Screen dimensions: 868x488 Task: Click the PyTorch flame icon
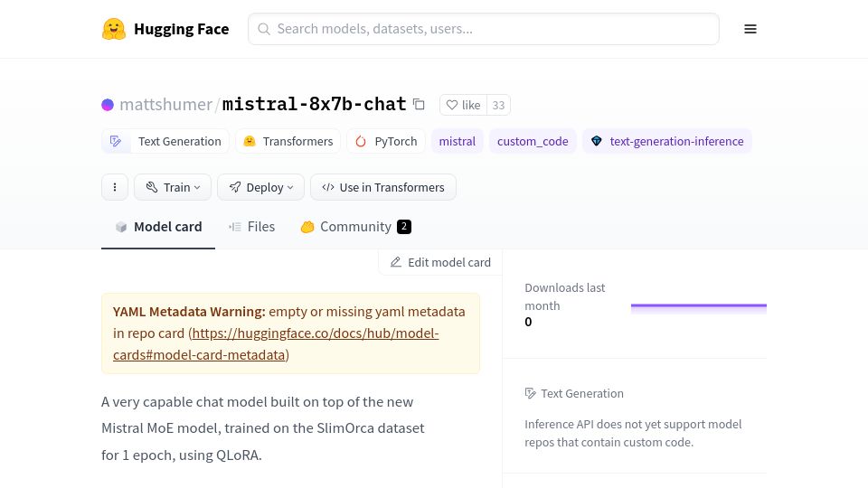click(361, 141)
